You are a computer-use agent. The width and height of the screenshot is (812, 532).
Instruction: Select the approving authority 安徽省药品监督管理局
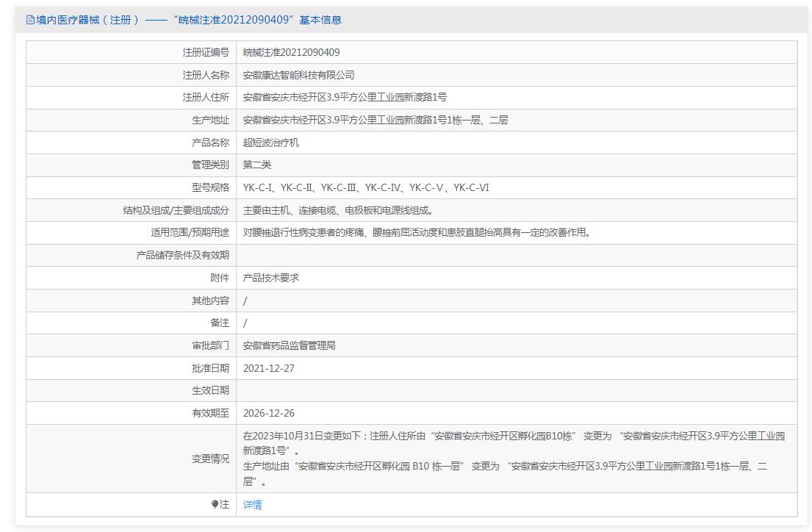(290, 345)
